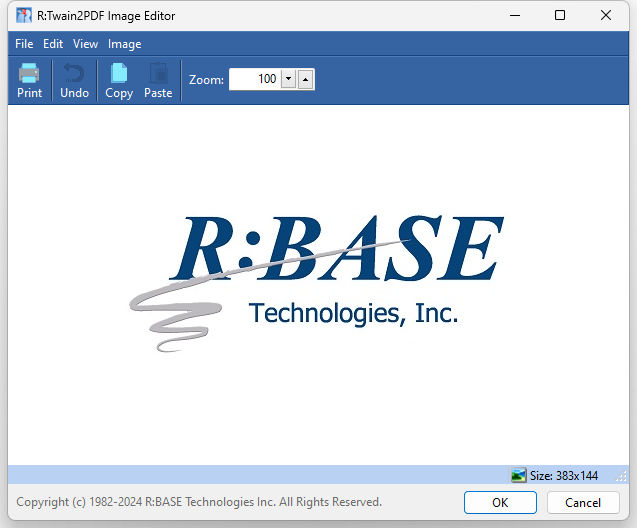The image size is (637, 528).
Task: Click the R:Twain2PDF app icon in title bar
Action: (24, 15)
